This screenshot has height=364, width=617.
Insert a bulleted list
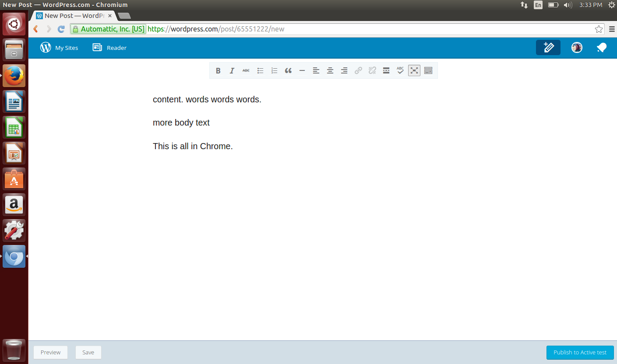(260, 71)
